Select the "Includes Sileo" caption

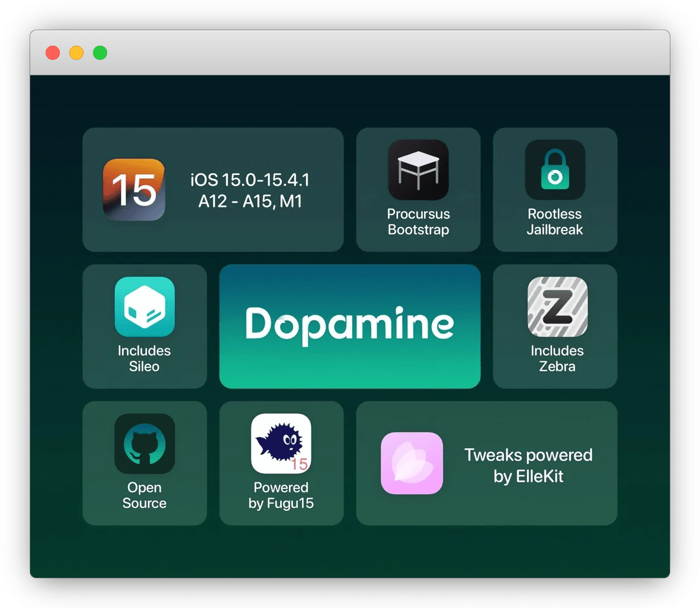click(x=145, y=359)
